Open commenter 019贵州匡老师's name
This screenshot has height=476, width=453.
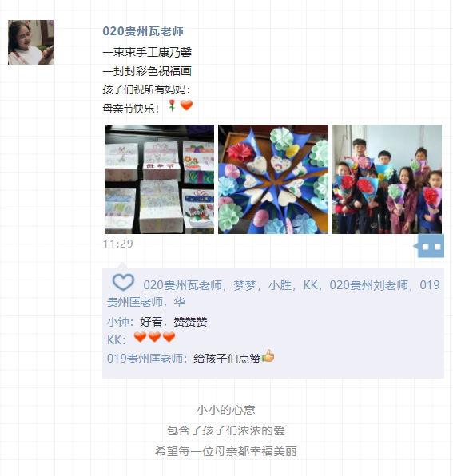(145, 359)
